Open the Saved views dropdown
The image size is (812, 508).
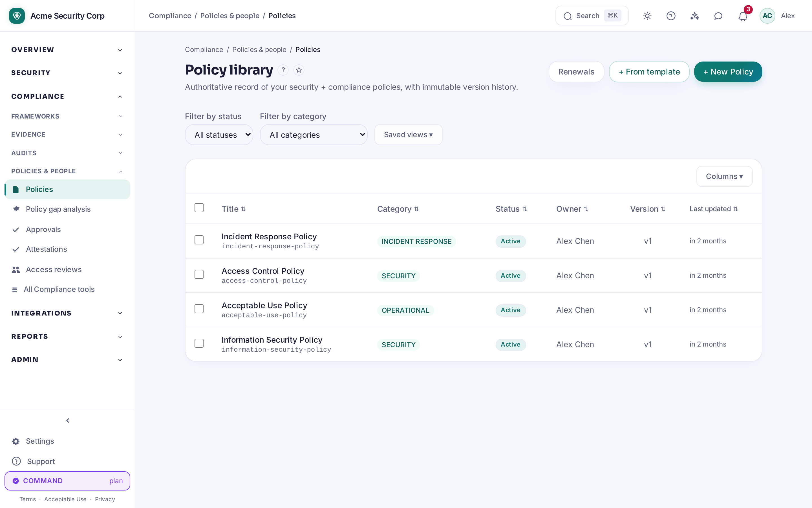[x=408, y=135]
